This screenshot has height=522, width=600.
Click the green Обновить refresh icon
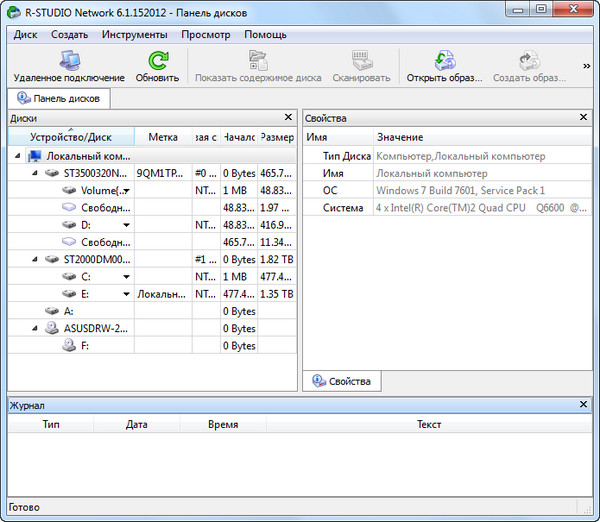click(157, 61)
